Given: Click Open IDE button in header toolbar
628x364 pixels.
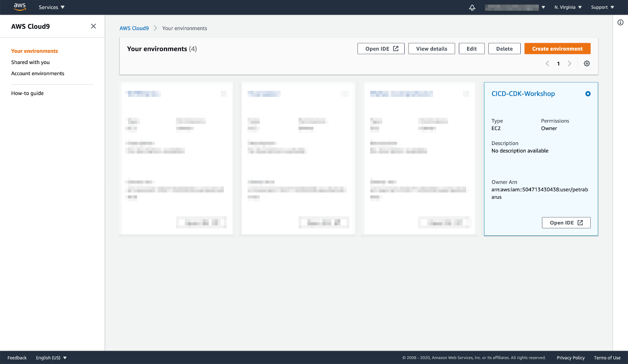Looking at the screenshot, I should click(x=381, y=49).
